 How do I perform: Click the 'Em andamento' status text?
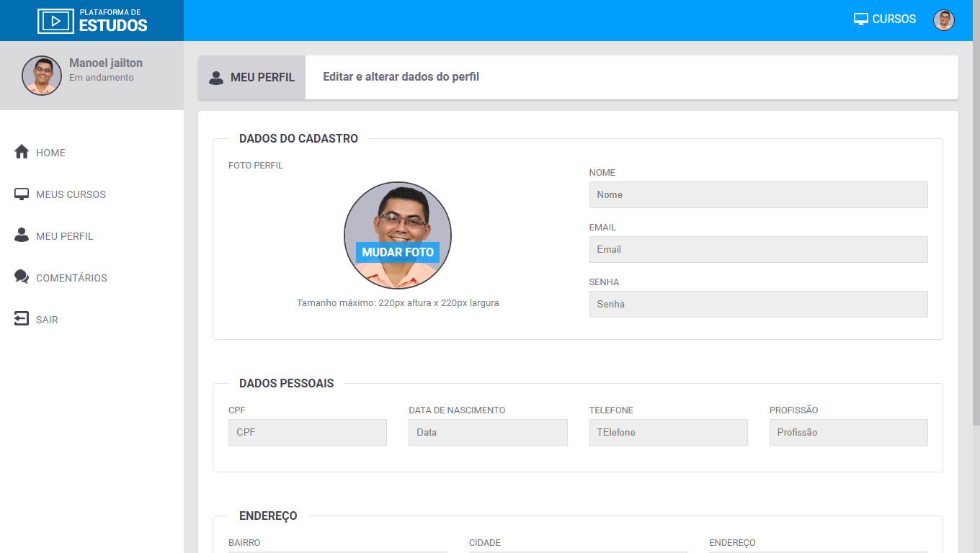pos(102,78)
